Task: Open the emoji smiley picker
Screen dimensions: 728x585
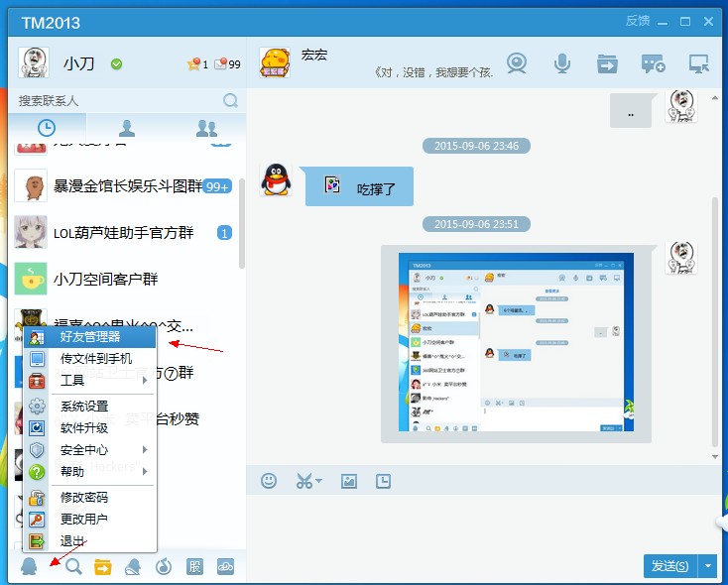Action: [x=269, y=481]
